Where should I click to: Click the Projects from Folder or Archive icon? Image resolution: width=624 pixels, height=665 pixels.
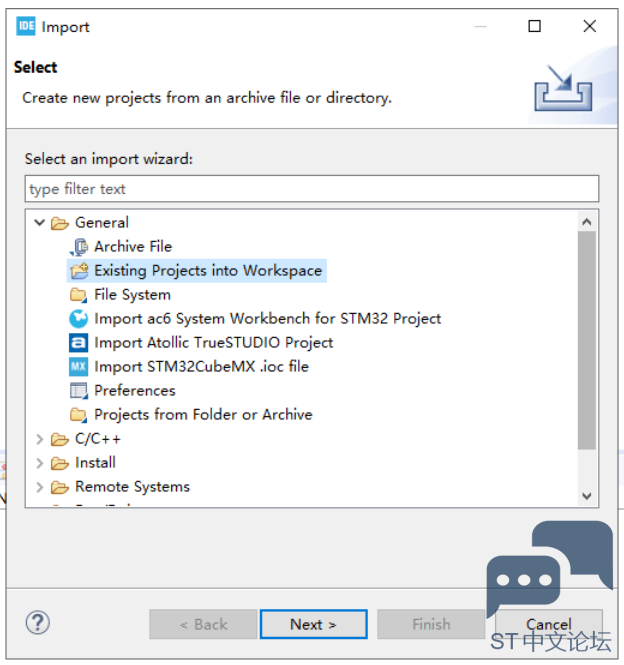point(78,415)
